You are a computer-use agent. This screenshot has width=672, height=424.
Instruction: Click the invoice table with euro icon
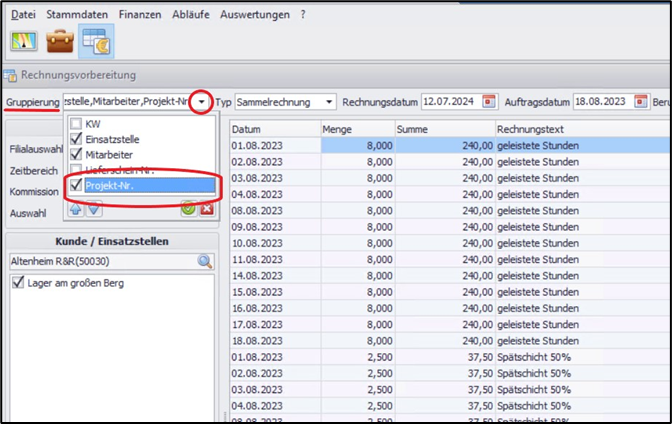97,41
